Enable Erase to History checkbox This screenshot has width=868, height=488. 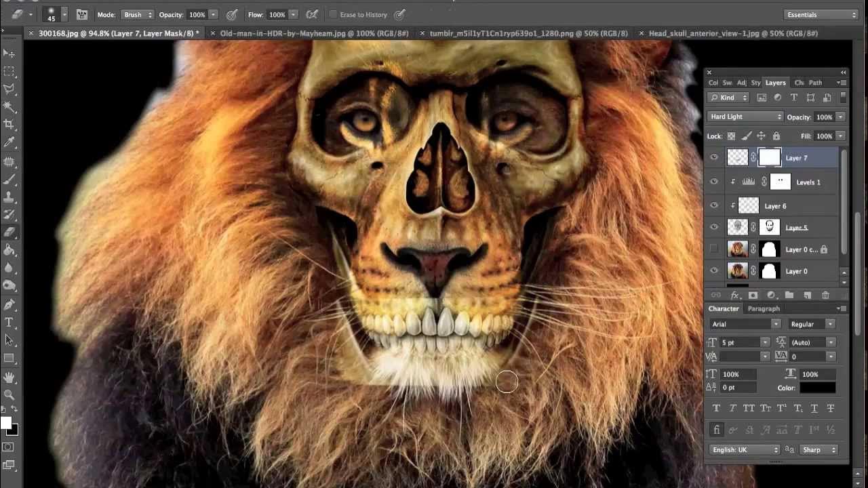(x=333, y=14)
